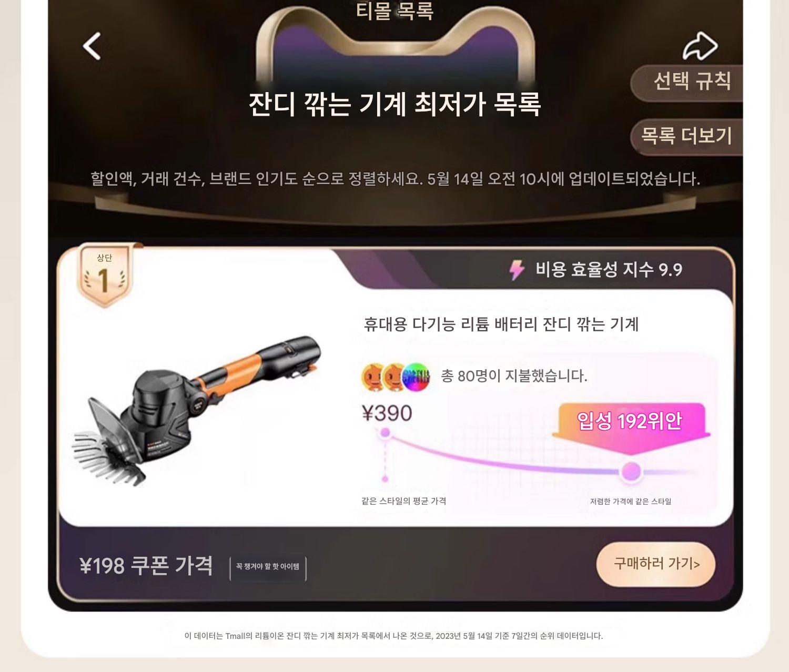The width and height of the screenshot is (789, 672).
Task: Tap the 구매하러 가기 buy button
Action: click(x=656, y=564)
